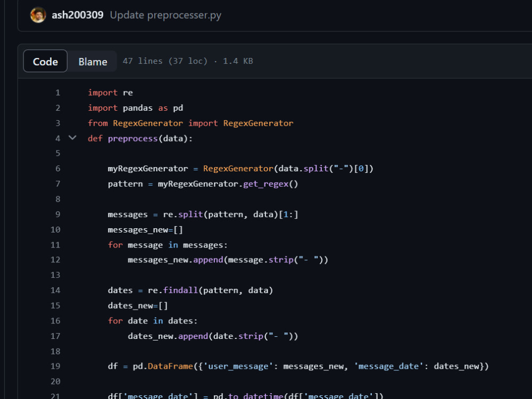Click 'RegexGenerator' after 'from' on line 3
The height and width of the screenshot is (399, 532).
pos(148,123)
